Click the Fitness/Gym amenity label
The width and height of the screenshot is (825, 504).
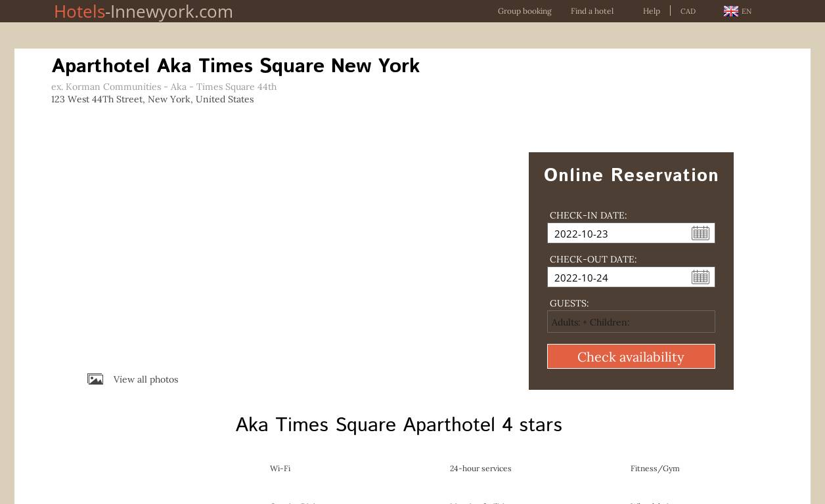pos(655,469)
